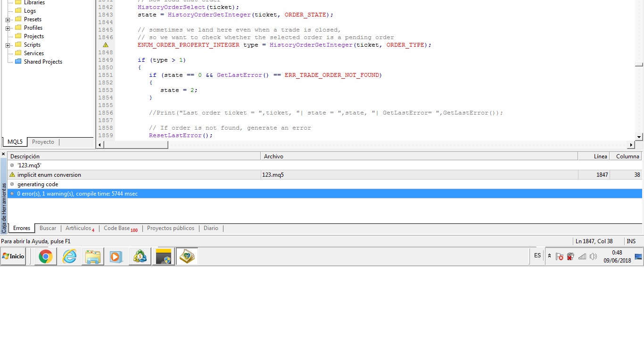644x362 pixels.
Task: Open the MetaTrader 5 taskbar icon
Action: tap(140, 256)
